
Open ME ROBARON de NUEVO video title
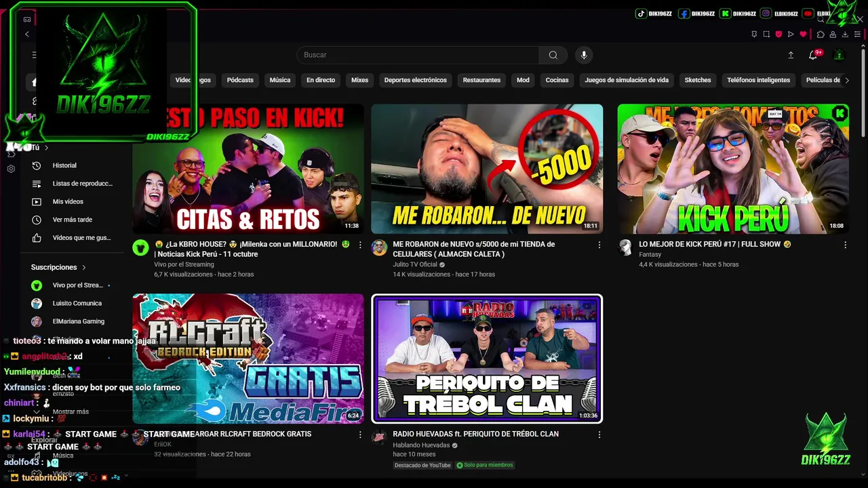click(x=474, y=249)
